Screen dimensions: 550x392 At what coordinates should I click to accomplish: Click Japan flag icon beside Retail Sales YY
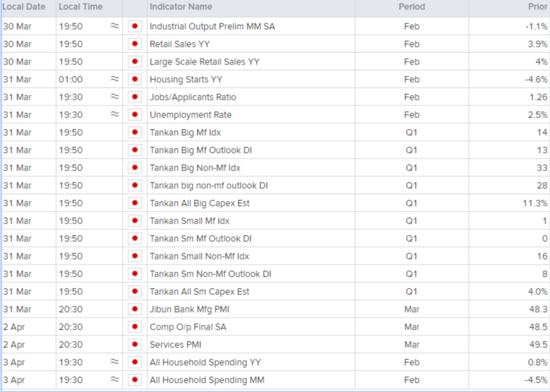(135, 44)
